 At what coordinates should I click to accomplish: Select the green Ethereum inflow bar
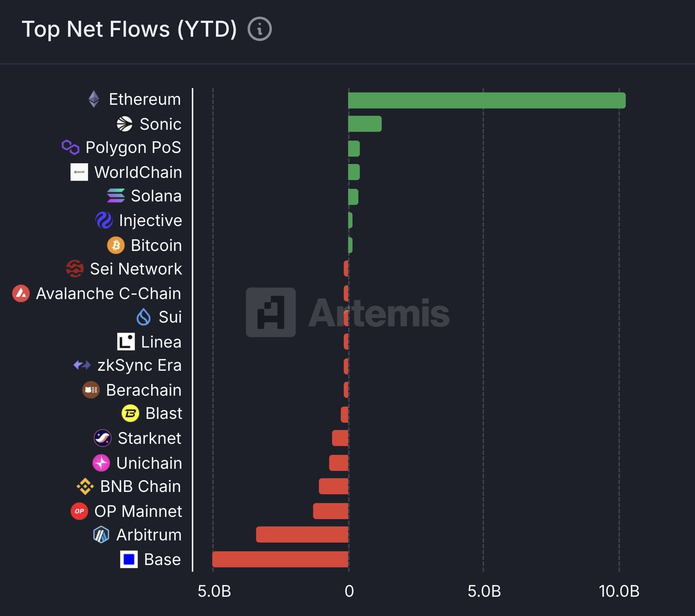(486, 100)
